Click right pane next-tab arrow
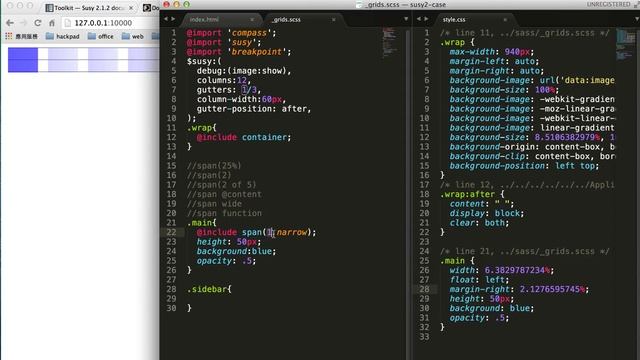Viewport: 640px width, 360px height. (x=426, y=19)
